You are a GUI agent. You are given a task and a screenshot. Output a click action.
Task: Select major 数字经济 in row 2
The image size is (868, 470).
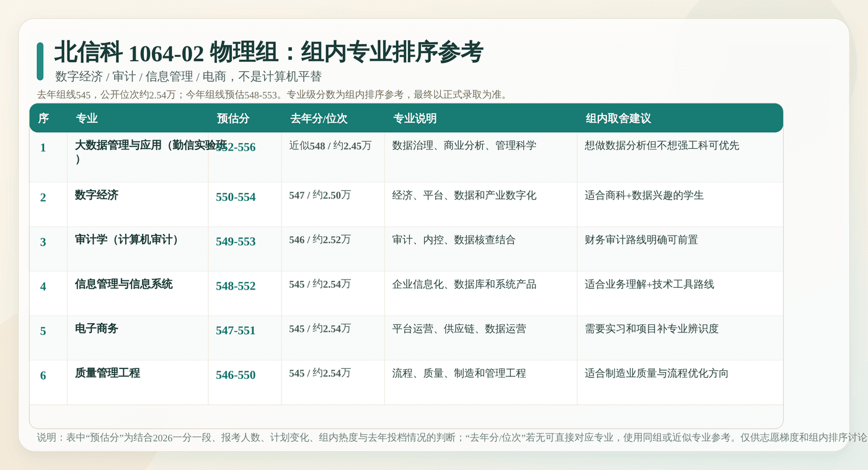coord(97,195)
